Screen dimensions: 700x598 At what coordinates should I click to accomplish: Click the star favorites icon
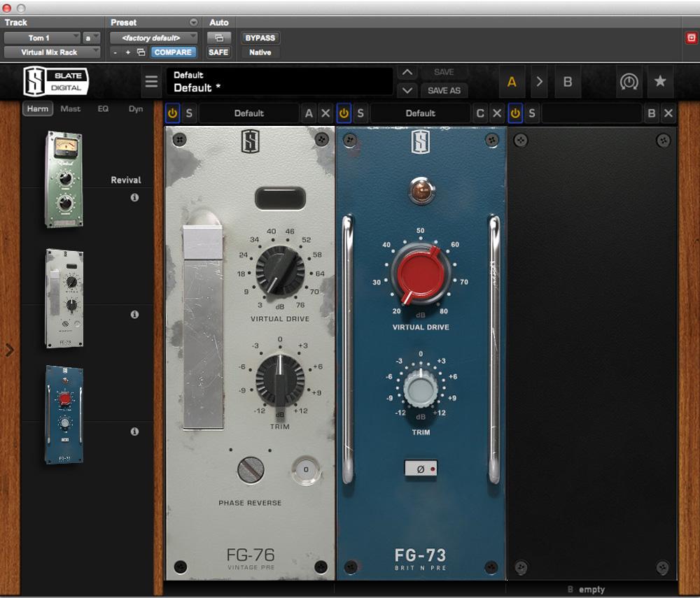click(x=660, y=81)
